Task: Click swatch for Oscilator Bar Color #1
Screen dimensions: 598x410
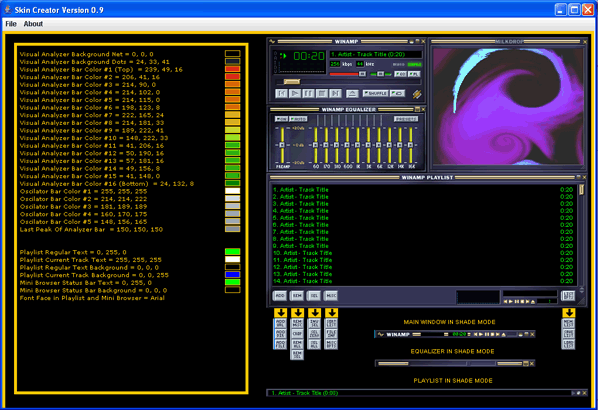Action: coord(232,191)
